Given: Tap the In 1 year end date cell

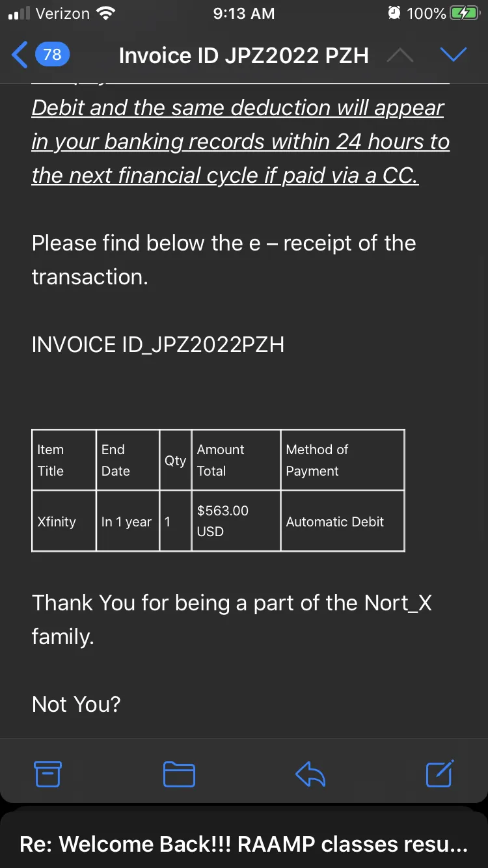Looking at the screenshot, I should 128,521.
